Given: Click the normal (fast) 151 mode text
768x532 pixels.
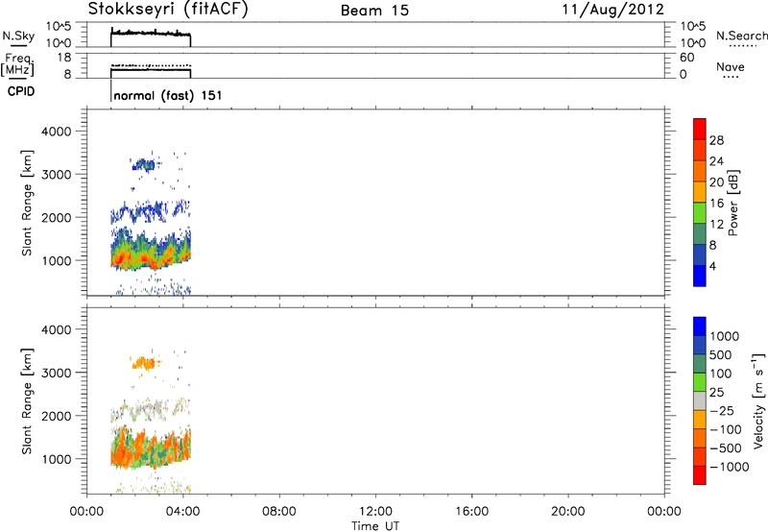Looking at the screenshot, I should tap(167, 95).
